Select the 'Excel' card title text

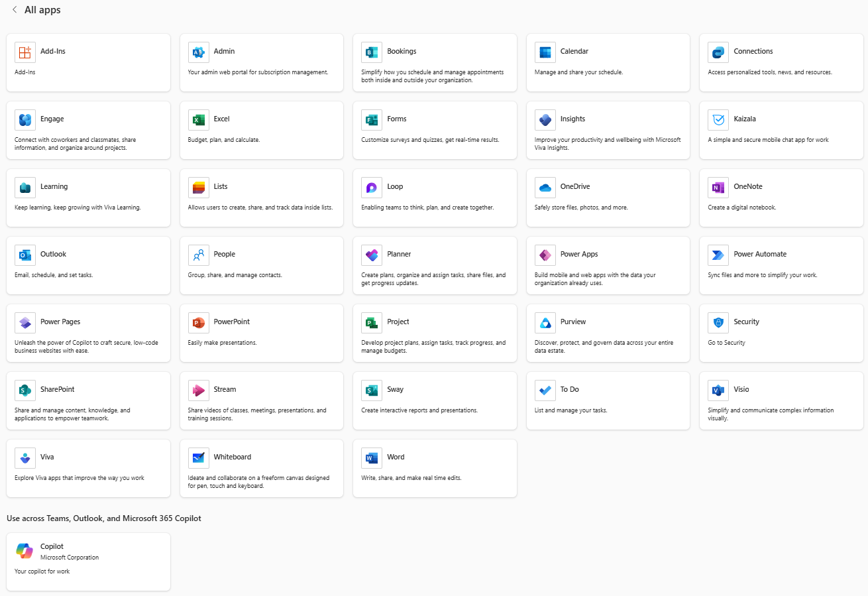(x=221, y=119)
